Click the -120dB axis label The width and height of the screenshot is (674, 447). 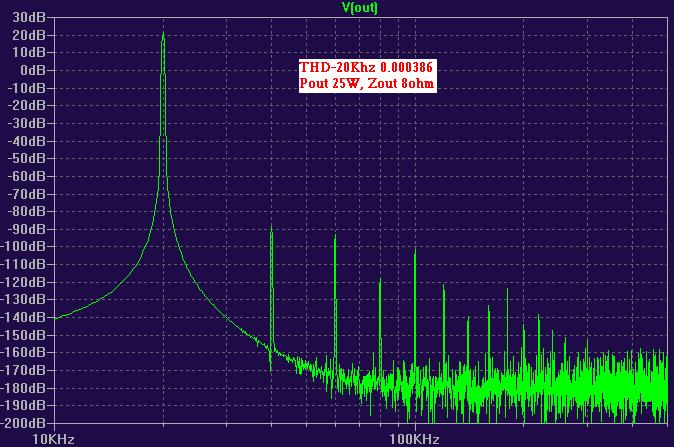(23, 282)
